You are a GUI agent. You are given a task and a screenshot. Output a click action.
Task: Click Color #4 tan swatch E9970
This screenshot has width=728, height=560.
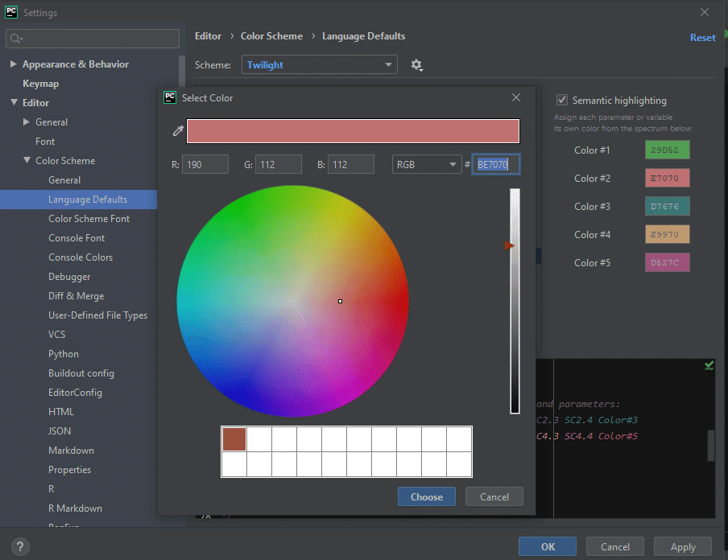pyautogui.click(x=667, y=234)
